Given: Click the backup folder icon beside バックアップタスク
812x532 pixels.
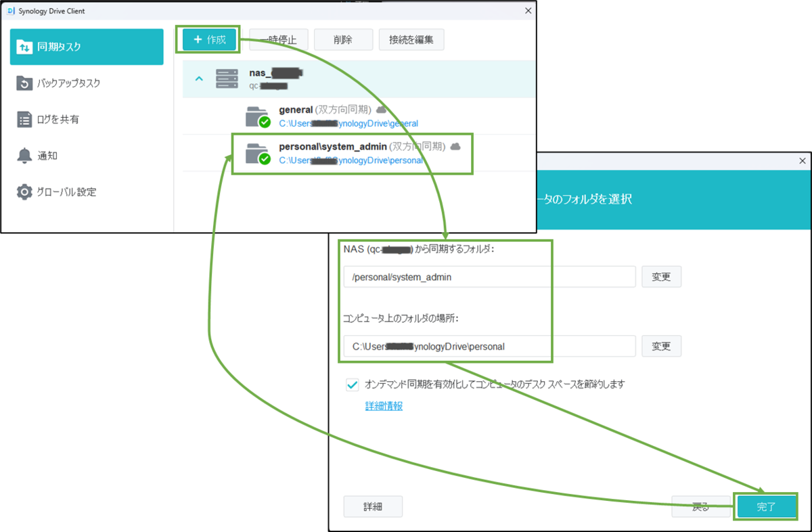Looking at the screenshot, I should pyautogui.click(x=24, y=83).
